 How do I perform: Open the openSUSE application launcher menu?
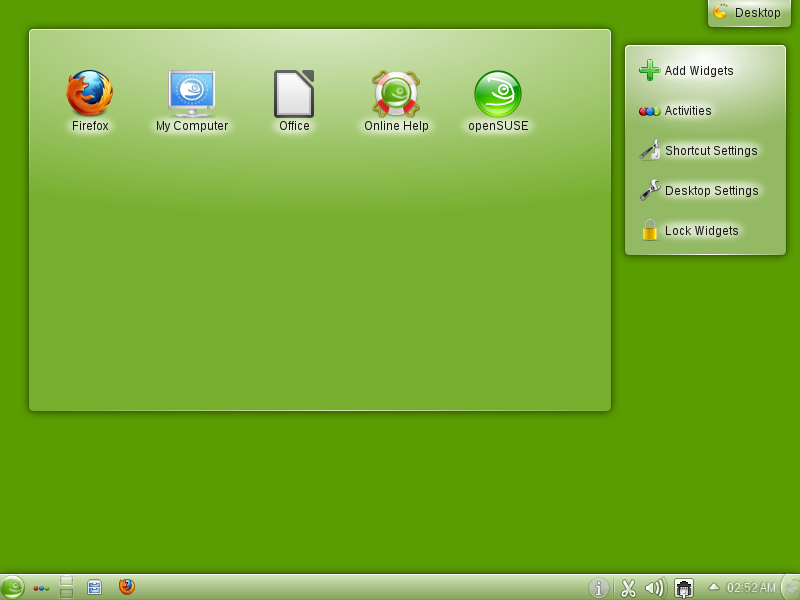click(12, 587)
